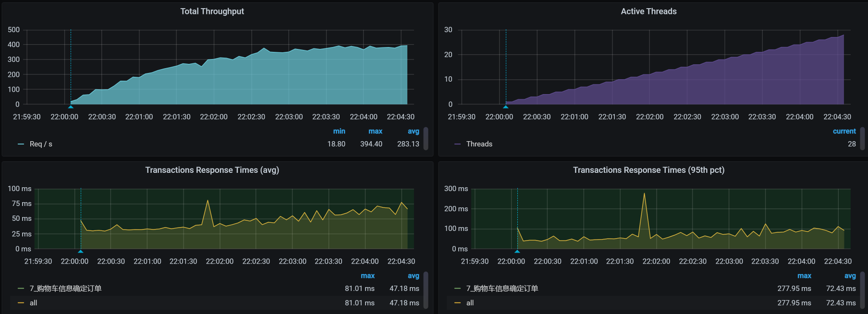Screen dimensions: 868x314
Task: Sort Active Threads legend by current
Action: coord(844,131)
